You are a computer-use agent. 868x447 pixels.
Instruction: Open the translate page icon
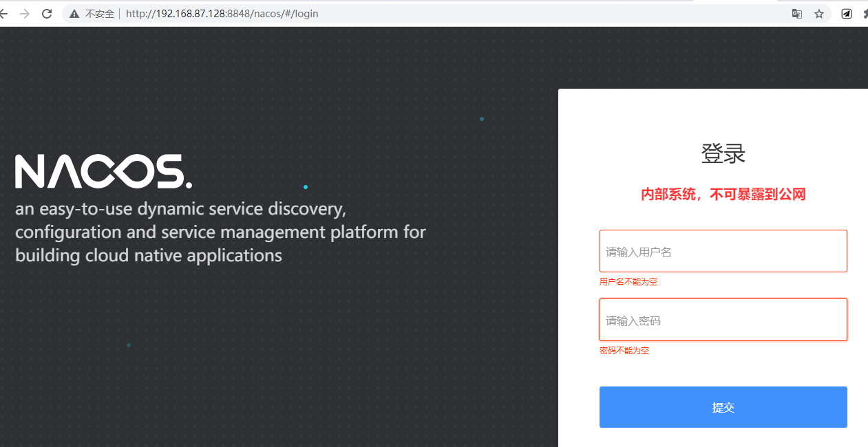(797, 14)
